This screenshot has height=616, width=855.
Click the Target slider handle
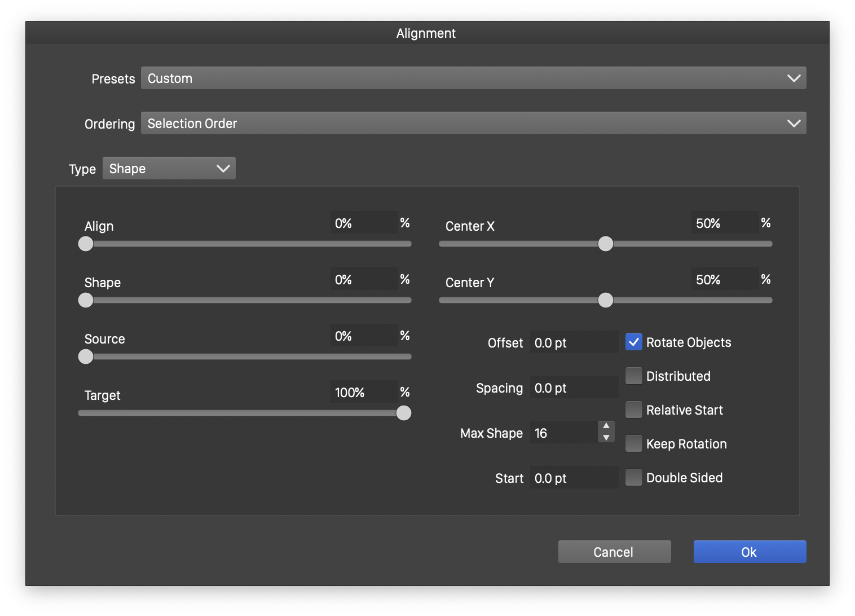(x=403, y=413)
